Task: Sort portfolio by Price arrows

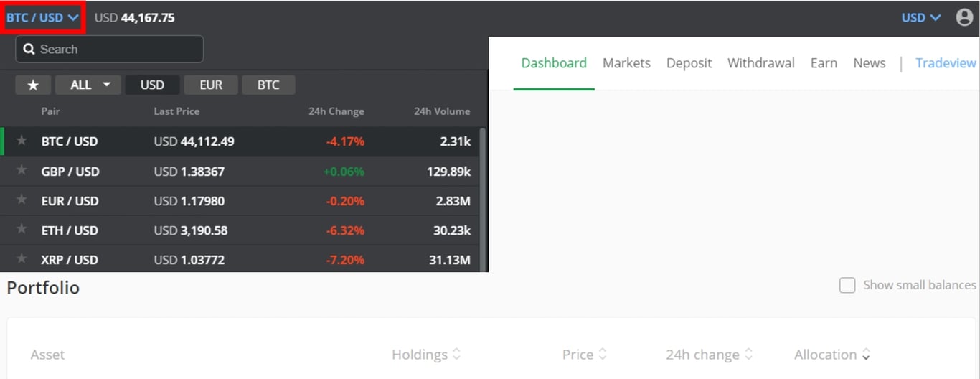Action: 603,355
